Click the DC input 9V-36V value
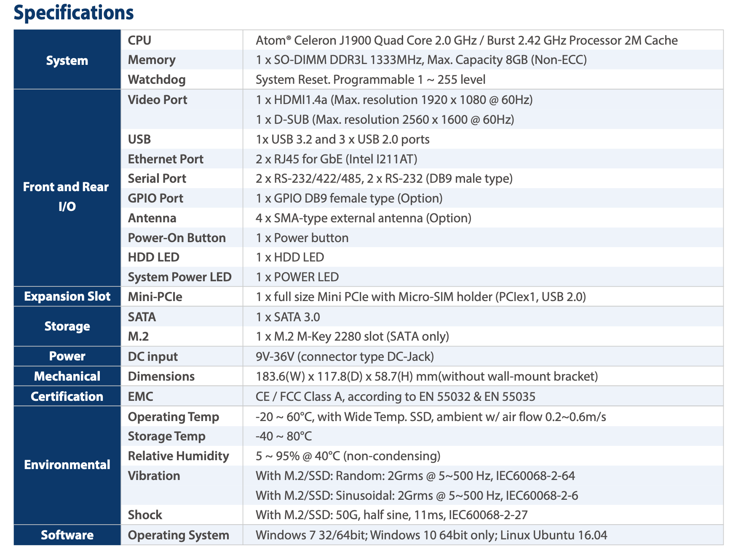Image resolution: width=738 pixels, height=560 pixels. tap(345, 357)
